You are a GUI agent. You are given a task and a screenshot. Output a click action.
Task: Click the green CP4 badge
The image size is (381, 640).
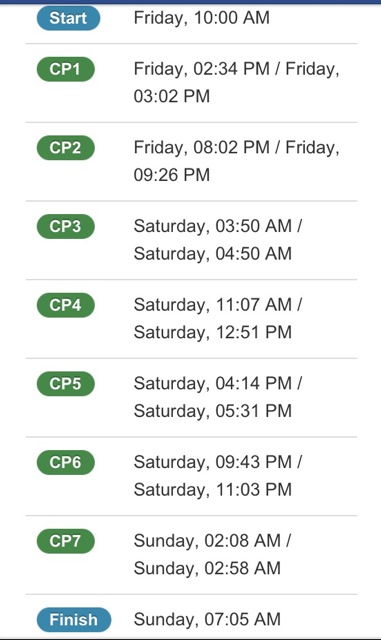[66, 305]
